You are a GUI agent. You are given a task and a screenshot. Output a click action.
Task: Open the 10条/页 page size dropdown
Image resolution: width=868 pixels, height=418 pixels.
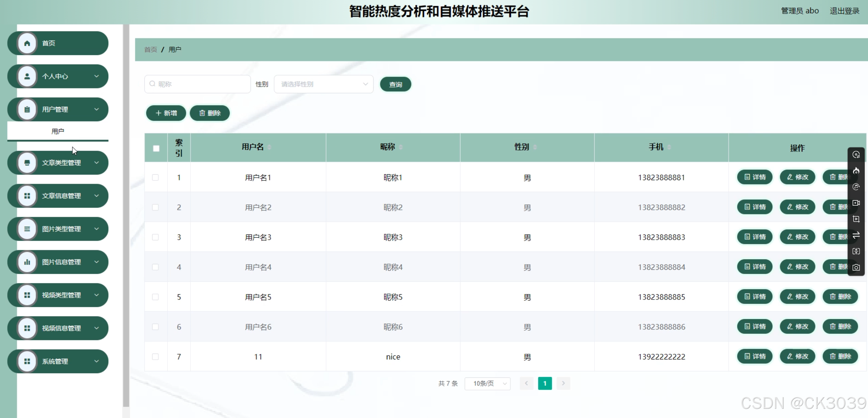tap(487, 383)
